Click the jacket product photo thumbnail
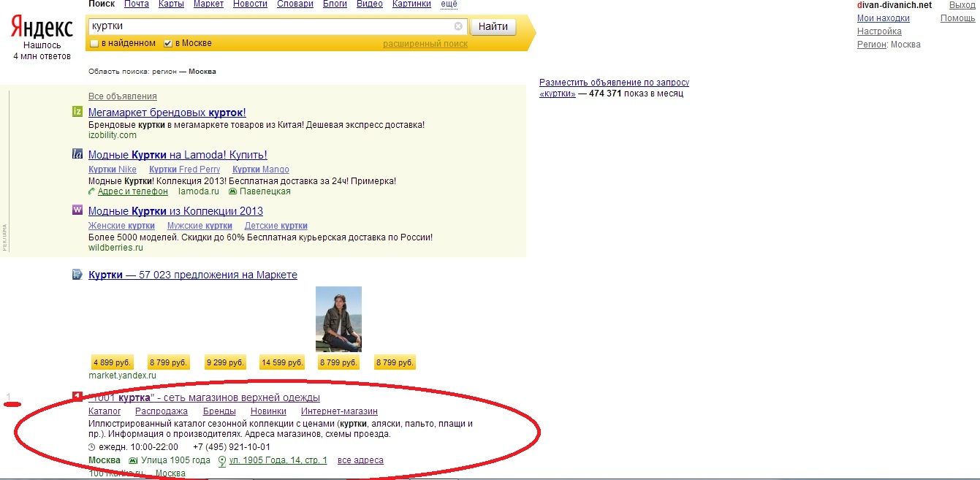 [x=338, y=319]
